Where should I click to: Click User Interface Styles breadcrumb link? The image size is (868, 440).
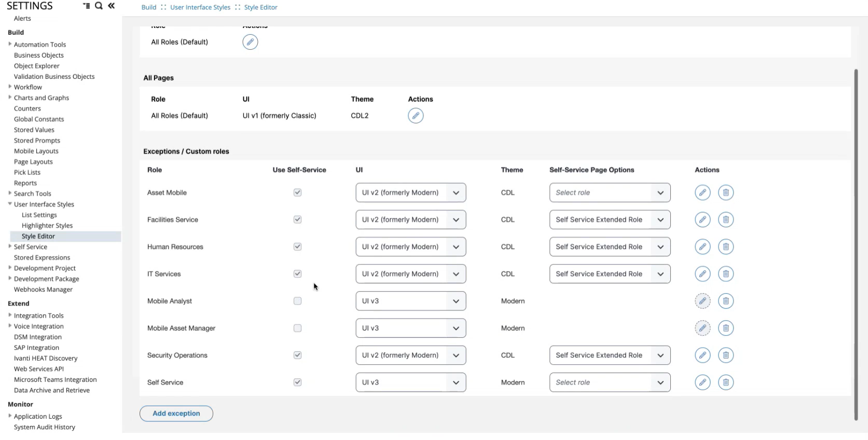(x=200, y=7)
